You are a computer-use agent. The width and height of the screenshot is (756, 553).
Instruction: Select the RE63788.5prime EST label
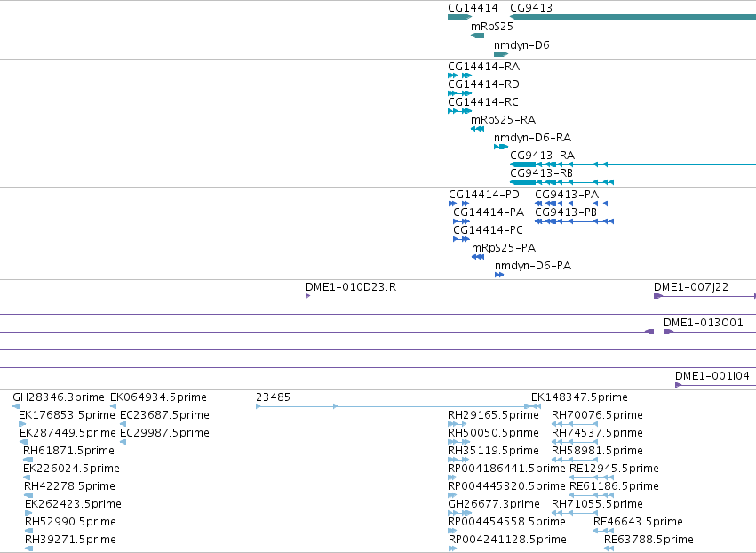649,541
